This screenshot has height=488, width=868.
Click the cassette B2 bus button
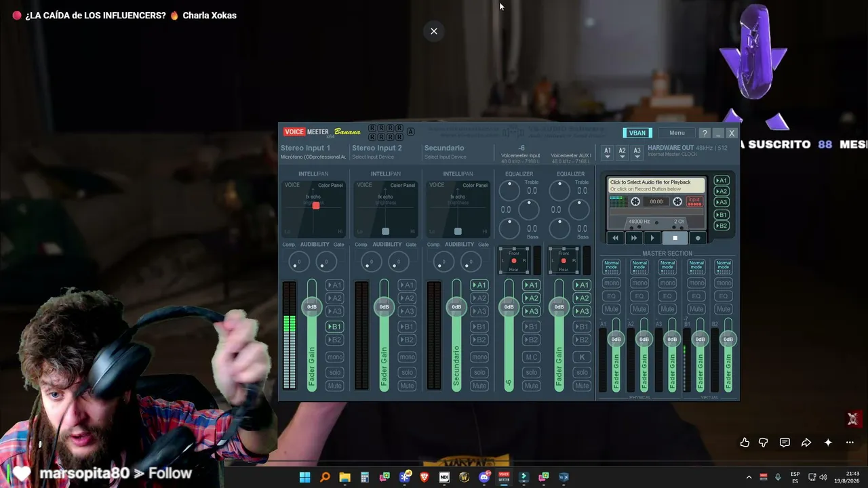click(722, 226)
